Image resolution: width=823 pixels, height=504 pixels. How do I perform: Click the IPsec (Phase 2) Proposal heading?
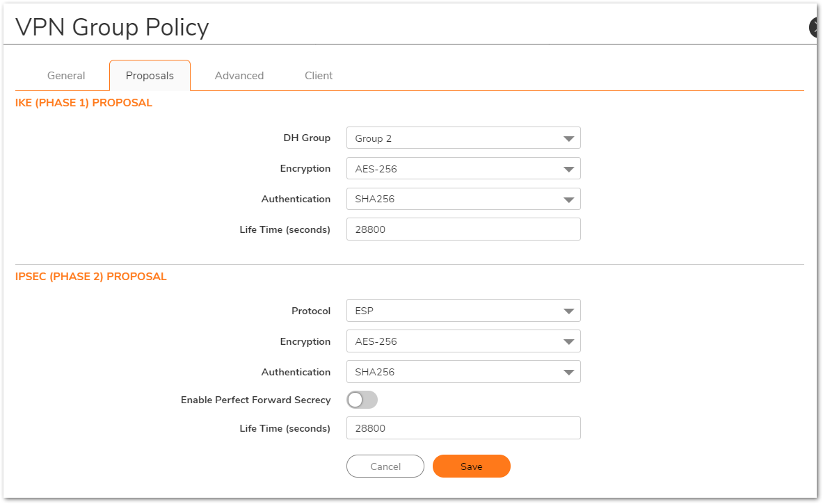click(91, 277)
